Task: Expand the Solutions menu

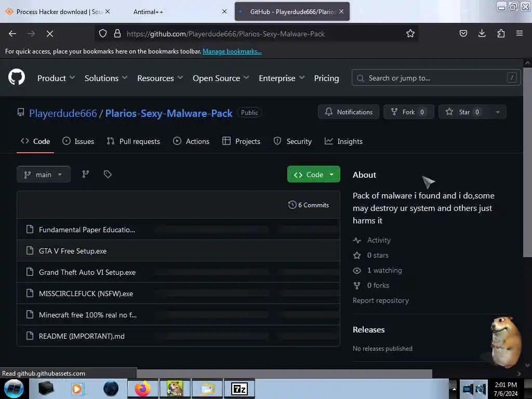Action: tap(106, 78)
